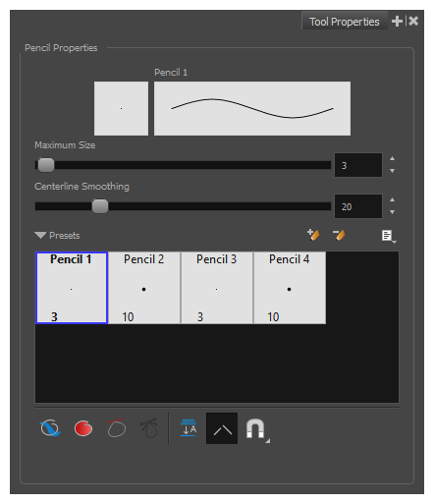Click the Delete Preset pencil-minus icon
This screenshot has width=434, height=504.
pyautogui.click(x=339, y=235)
